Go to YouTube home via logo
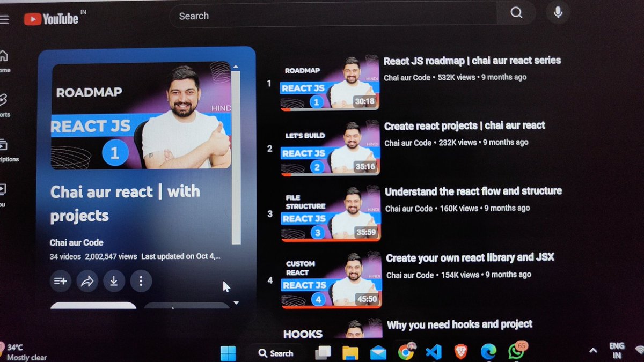This screenshot has width=644, height=362. (x=51, y=19)
